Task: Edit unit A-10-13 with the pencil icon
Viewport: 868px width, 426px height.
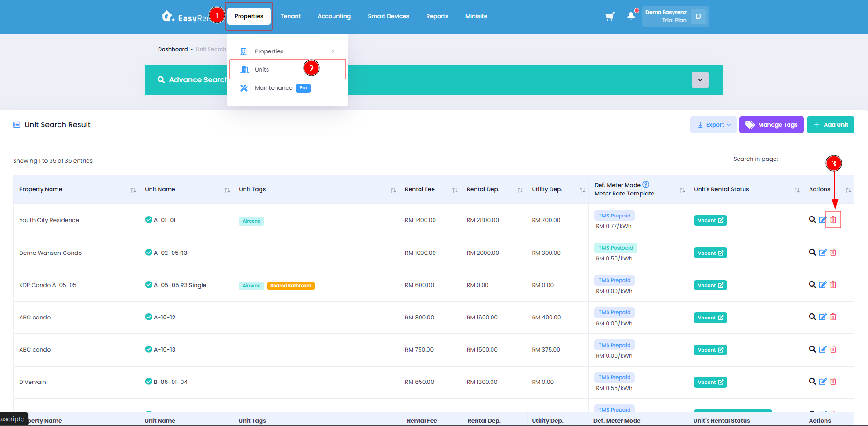Action: coord(823,349)
